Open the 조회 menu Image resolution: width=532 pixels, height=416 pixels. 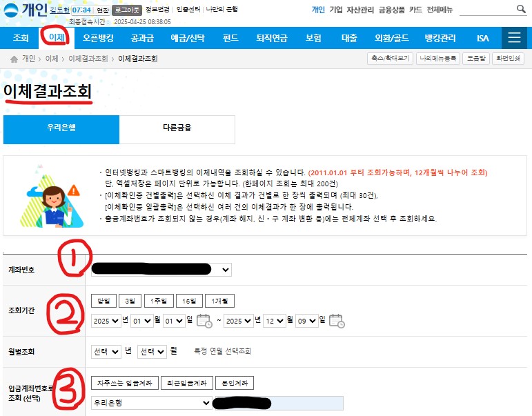point(21,38)
